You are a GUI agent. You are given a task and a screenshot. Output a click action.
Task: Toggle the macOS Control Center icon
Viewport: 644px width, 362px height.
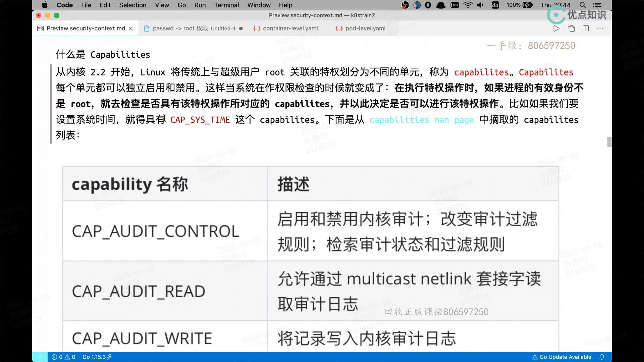pos(597,5)
